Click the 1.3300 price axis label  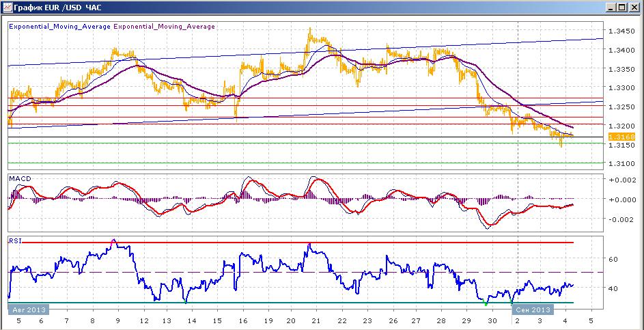point(621,87)
